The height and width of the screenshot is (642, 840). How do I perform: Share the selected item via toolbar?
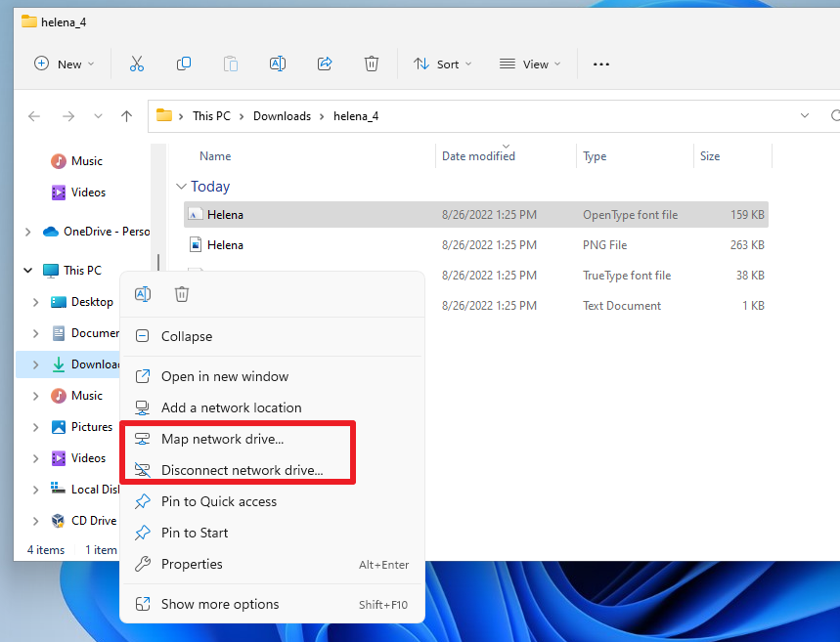pos(325,63)
